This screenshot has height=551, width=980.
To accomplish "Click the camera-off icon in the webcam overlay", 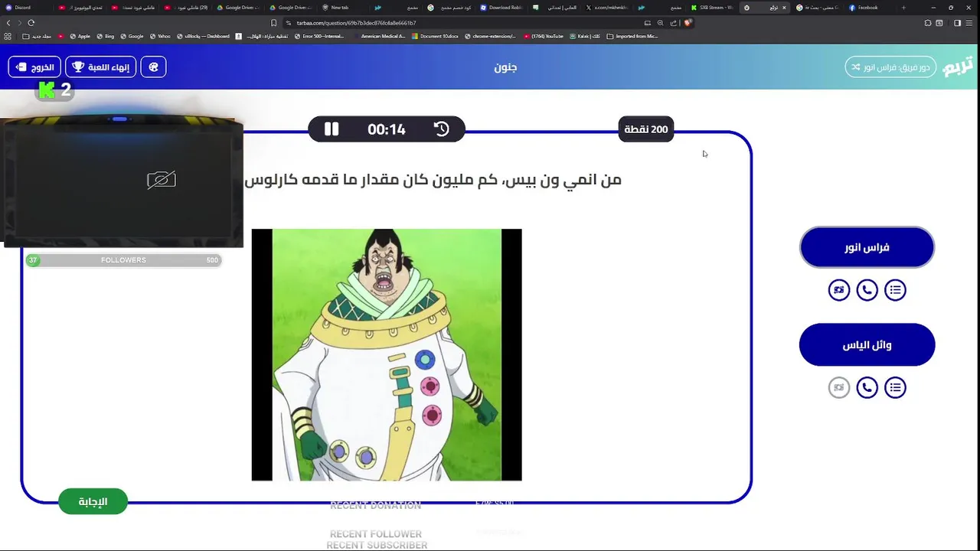I will (162, 180).
